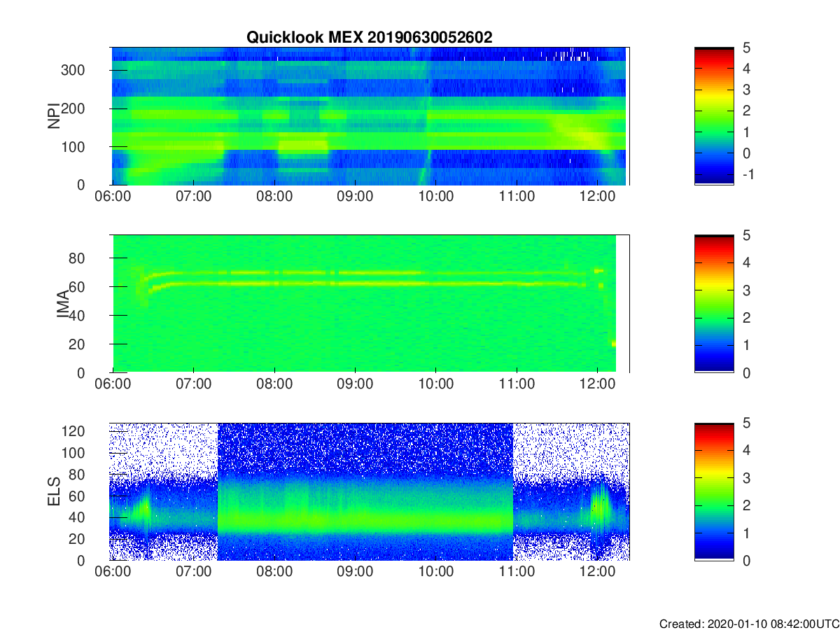Click the 12:00 time label under NPI panel
Image resolution: width=840 pixels, height=630 pixels.
(596, 197)
